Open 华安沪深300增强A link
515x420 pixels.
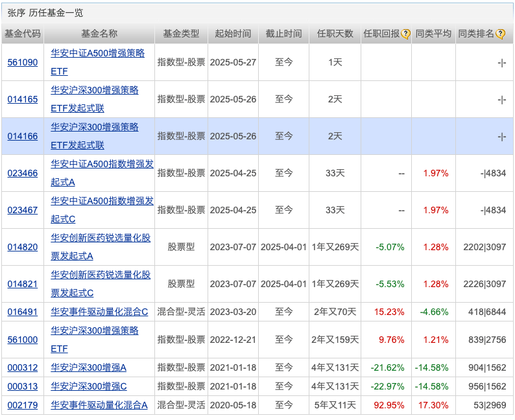click(x=89, y=368)
